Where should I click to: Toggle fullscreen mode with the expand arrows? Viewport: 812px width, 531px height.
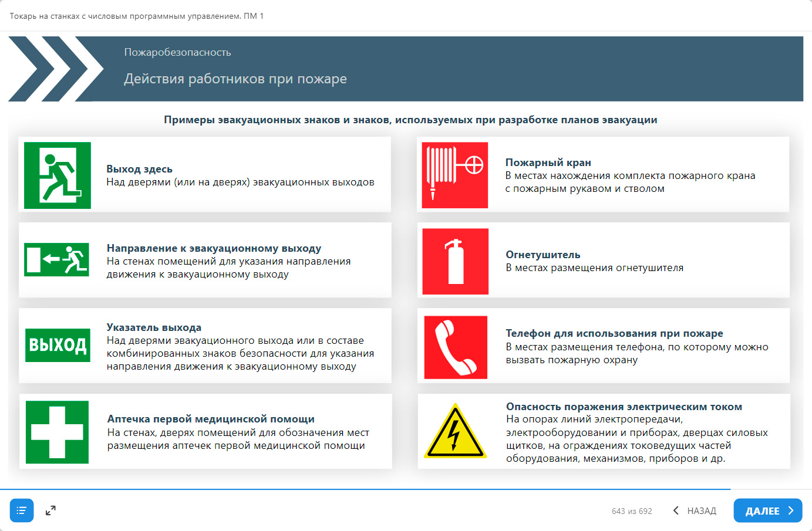coord(50,510)
